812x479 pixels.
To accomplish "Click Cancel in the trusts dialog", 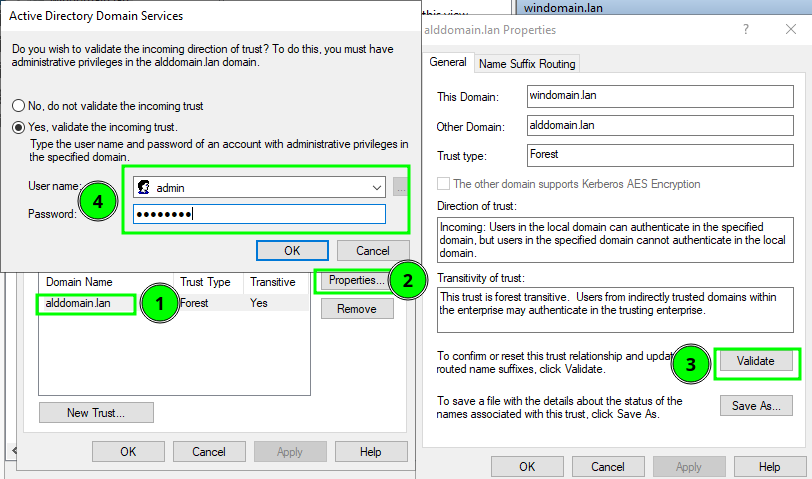I will (x=209, y=452).
